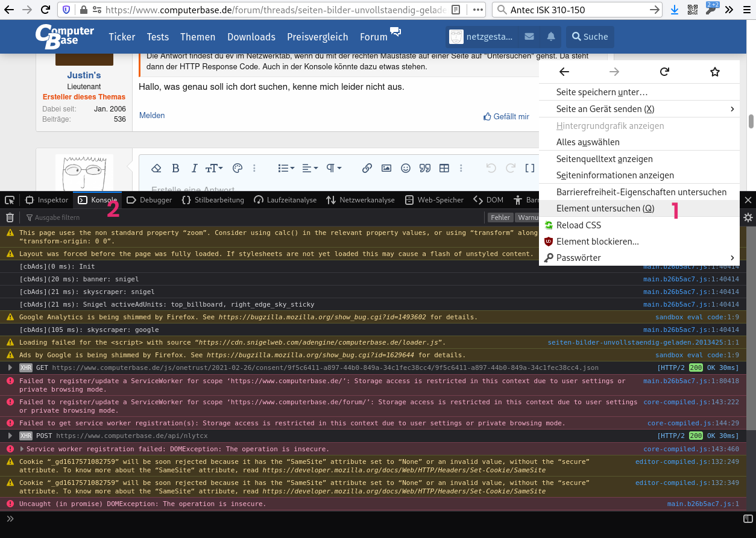Open the paragraph format dropdown
Image resolution: width=756 pixels, height=538 pixels.
334,168
